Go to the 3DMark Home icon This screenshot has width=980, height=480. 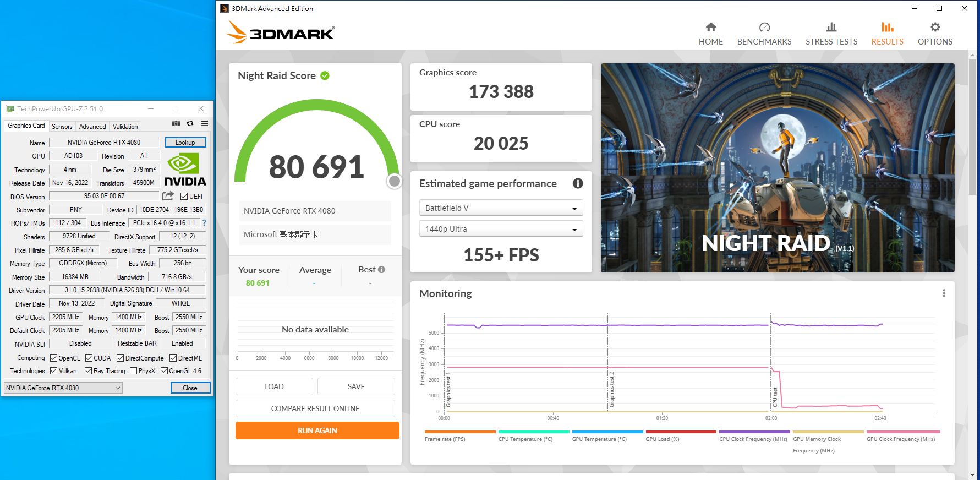(710, 28)
